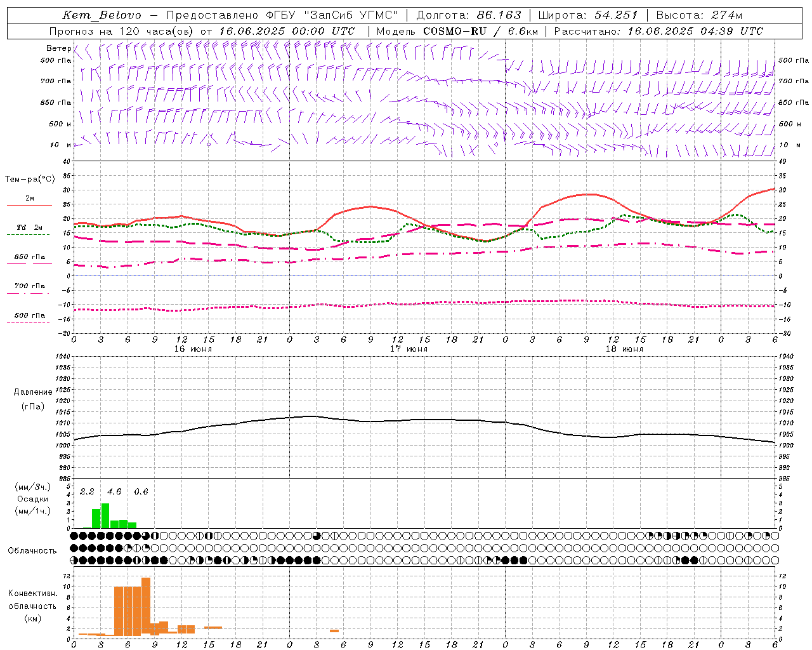Select the text Предоставлено ФГБУ "ЗапСиб УГМС"

pos(282,15)
